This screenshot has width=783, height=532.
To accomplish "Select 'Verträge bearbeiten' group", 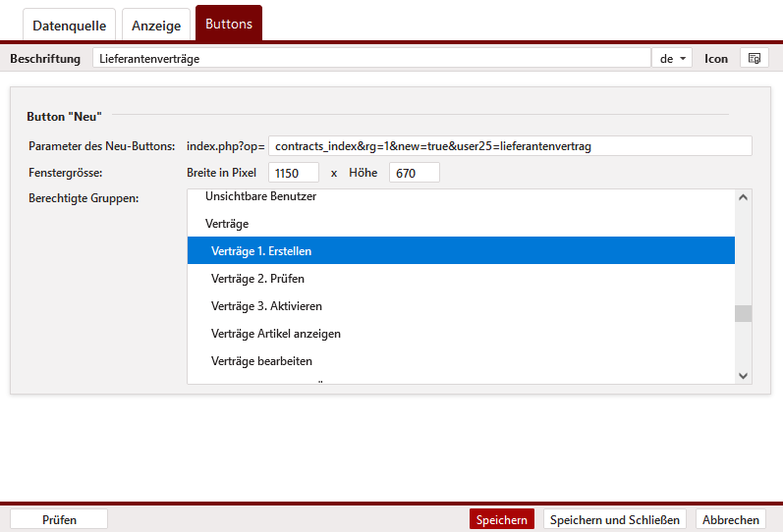I will click(261, 361).
